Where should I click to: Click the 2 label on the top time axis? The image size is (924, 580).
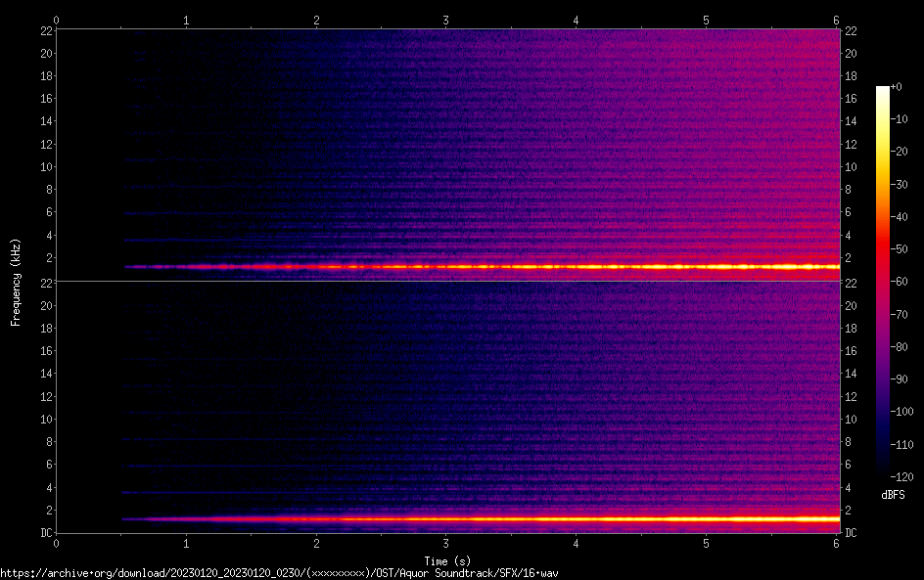(x=316, y=20)
